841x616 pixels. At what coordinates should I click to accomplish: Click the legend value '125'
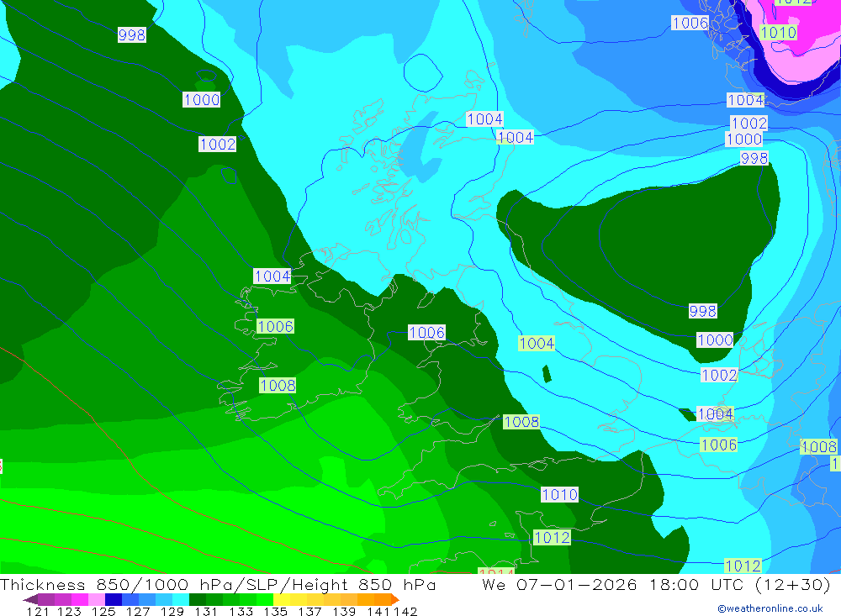(103, 612)
